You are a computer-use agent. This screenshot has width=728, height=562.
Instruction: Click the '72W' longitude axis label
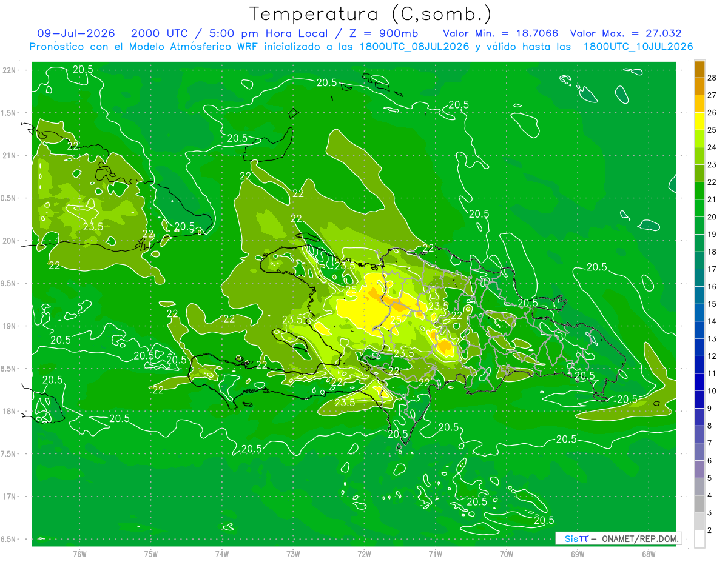point(364,554)
